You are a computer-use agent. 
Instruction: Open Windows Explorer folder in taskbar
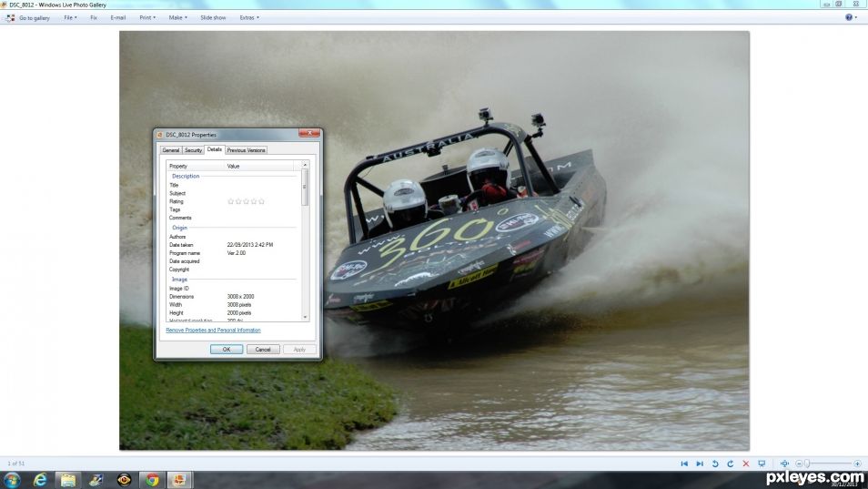point(68,480)
